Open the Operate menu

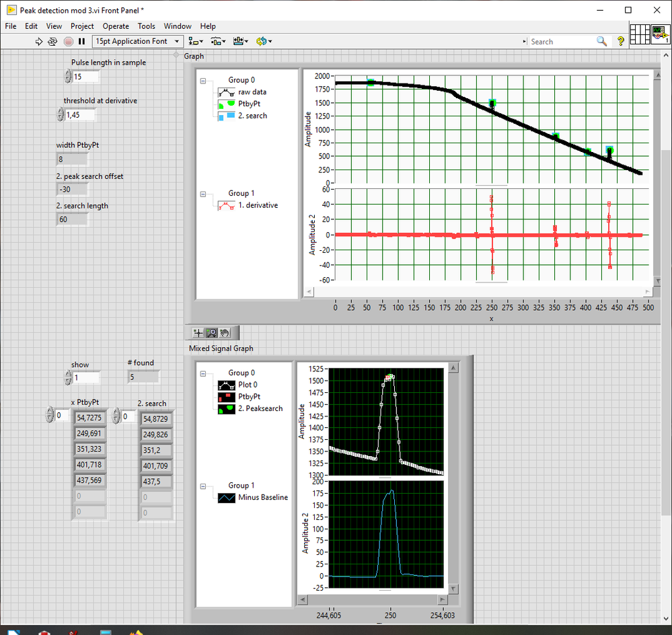click(x=116, y=26)
